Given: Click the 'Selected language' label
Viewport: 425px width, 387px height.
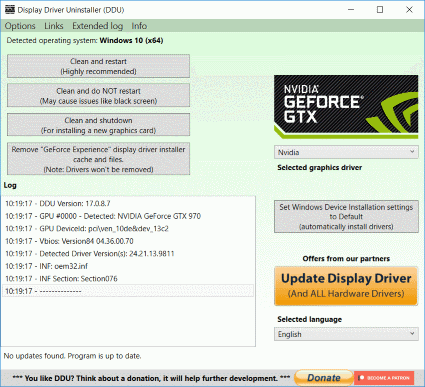Looking at the screenshot, I should click(x=309, y=319).
